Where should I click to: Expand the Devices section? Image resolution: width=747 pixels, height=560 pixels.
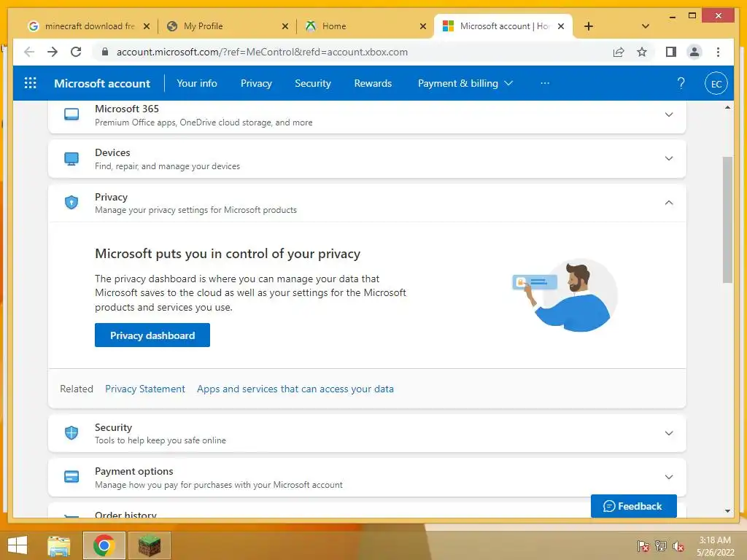coord(669,158)
